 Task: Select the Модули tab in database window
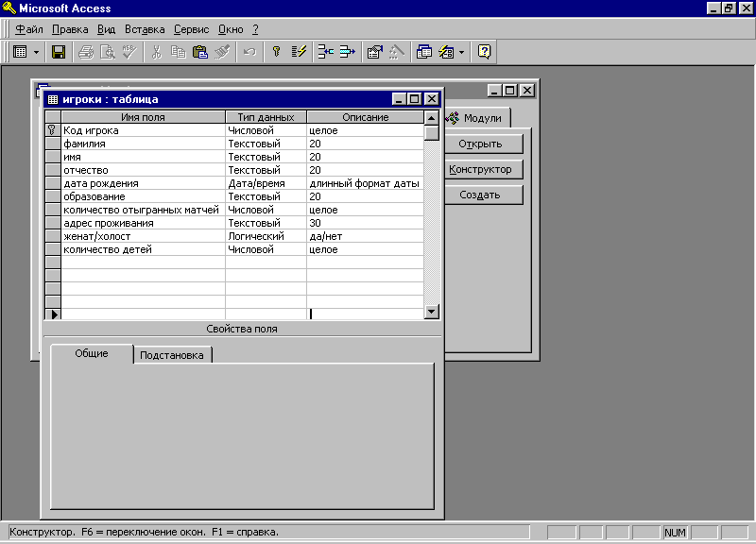477,117
